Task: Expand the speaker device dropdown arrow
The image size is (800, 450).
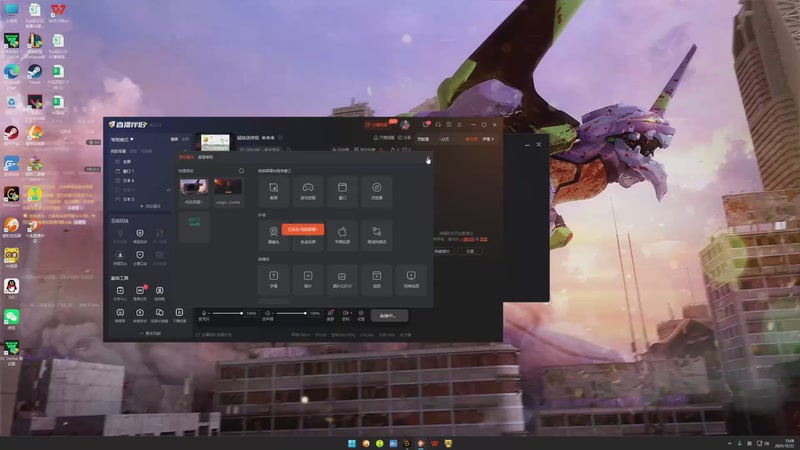Action: pos(273,314)
